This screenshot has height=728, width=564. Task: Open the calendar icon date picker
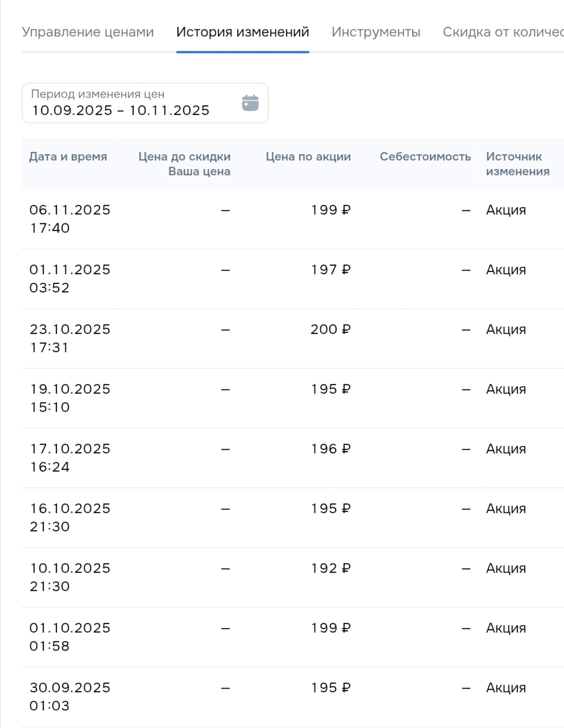pos(250,103)
